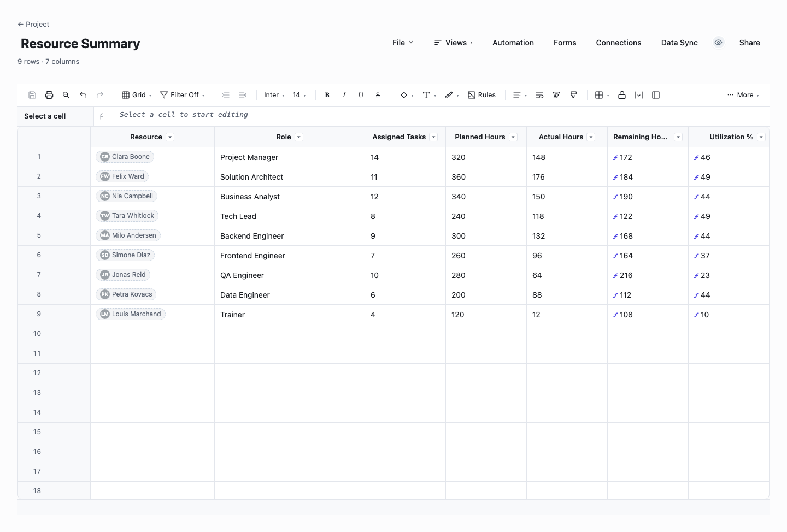The height and width of the screenshot is (532, 787).
Task: Toggle italic formatting
Action: [x=344, y=95]
